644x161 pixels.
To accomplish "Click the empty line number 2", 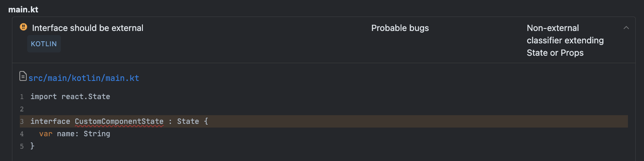I will point(22,109).
